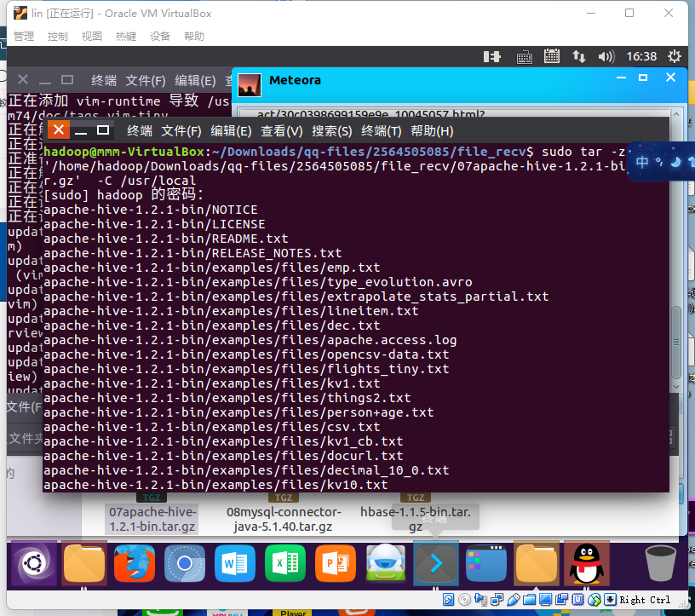Click the VirtualBox audio status icon
The height and width of the screenshot is (616, 695).
(x=480, y=600)
